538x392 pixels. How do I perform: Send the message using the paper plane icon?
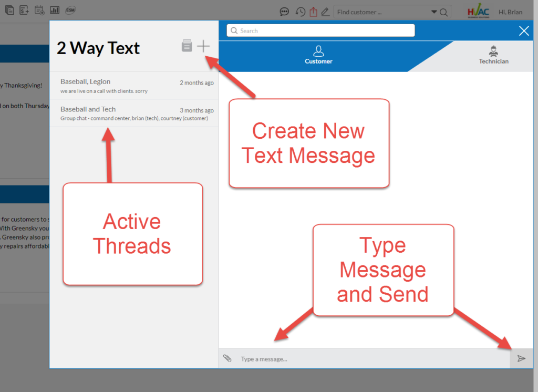[x=521, y=358]
